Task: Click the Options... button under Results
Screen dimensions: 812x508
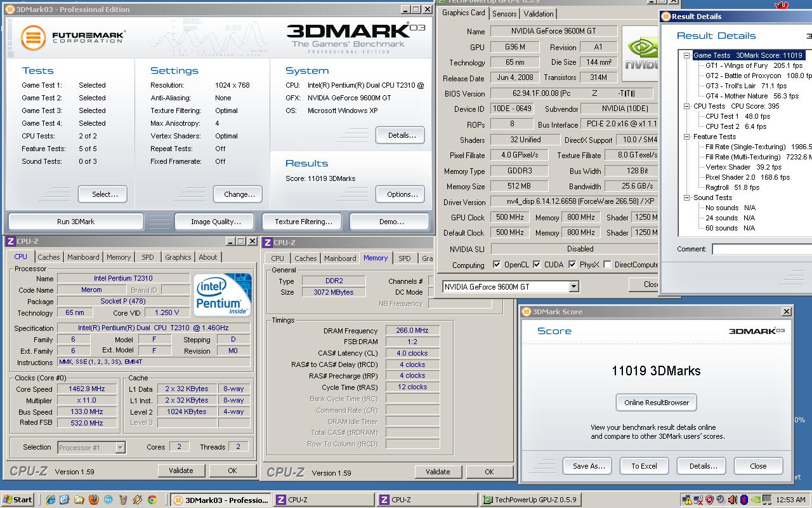Action: 400,194
